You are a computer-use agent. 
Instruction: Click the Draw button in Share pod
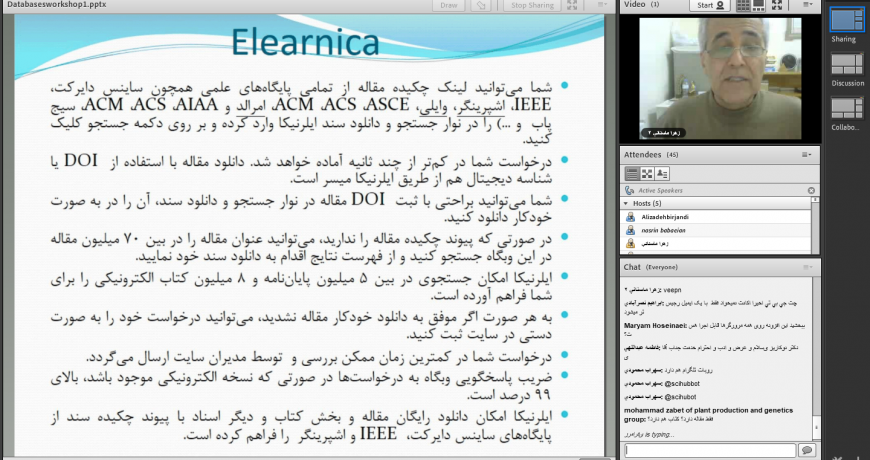tap(449, 5)
